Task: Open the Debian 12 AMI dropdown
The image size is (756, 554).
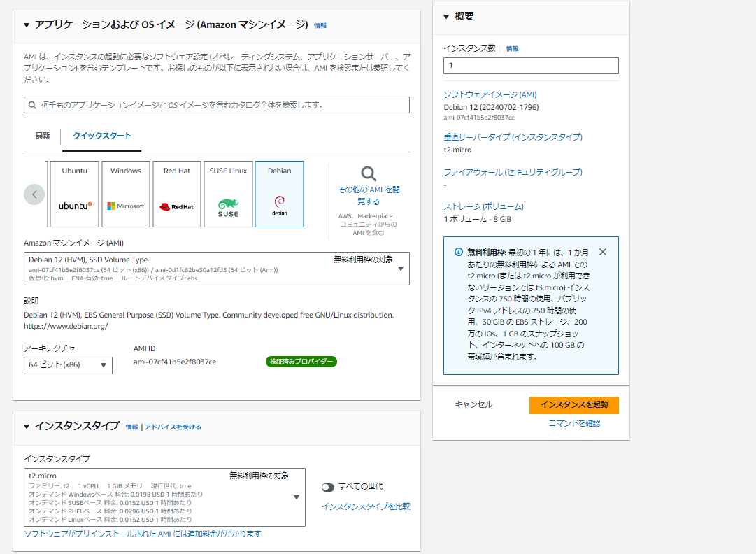Action: (217, 269)
